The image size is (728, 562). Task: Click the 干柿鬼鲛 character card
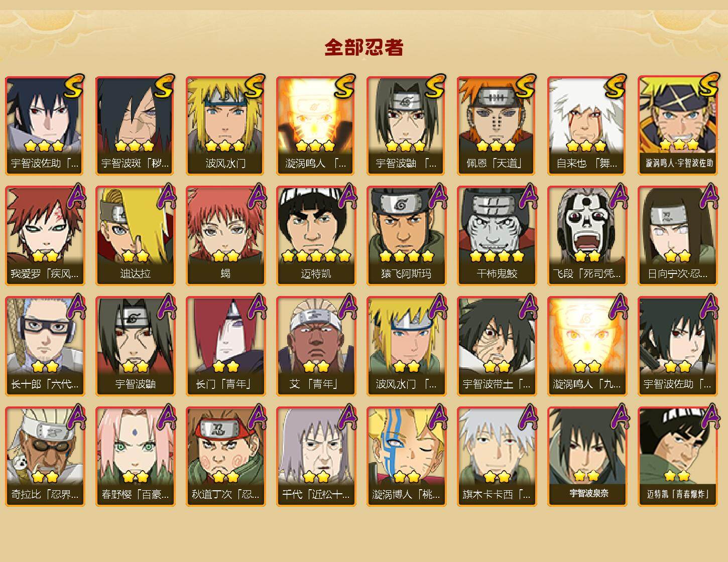tap(497, 236)
